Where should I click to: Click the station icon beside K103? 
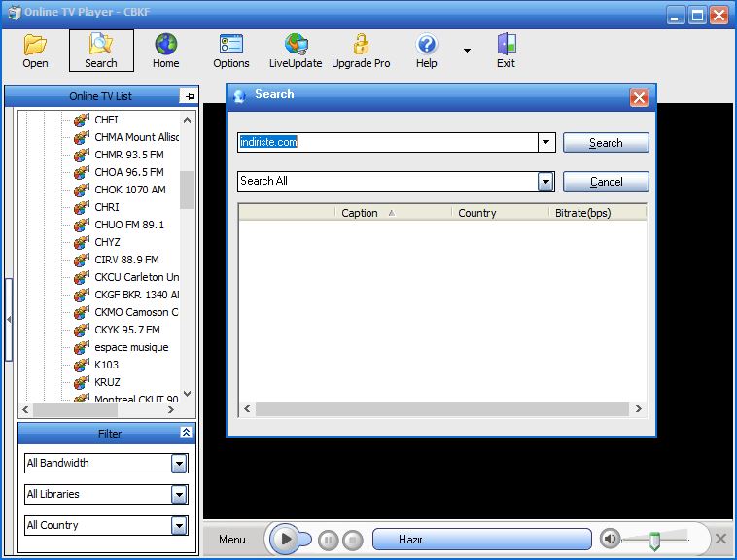(82, 365)
